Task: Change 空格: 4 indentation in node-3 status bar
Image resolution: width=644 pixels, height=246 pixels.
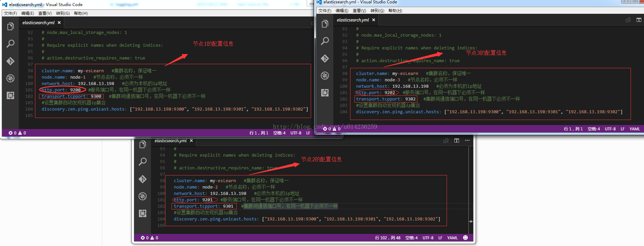Action: [594, 129]
